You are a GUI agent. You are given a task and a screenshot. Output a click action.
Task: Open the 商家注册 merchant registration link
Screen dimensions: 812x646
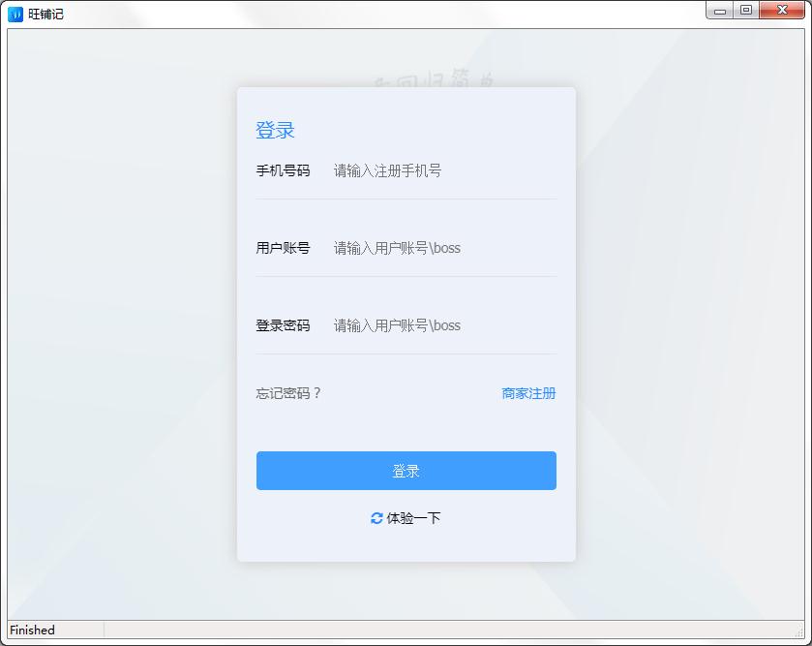point(528,393)
